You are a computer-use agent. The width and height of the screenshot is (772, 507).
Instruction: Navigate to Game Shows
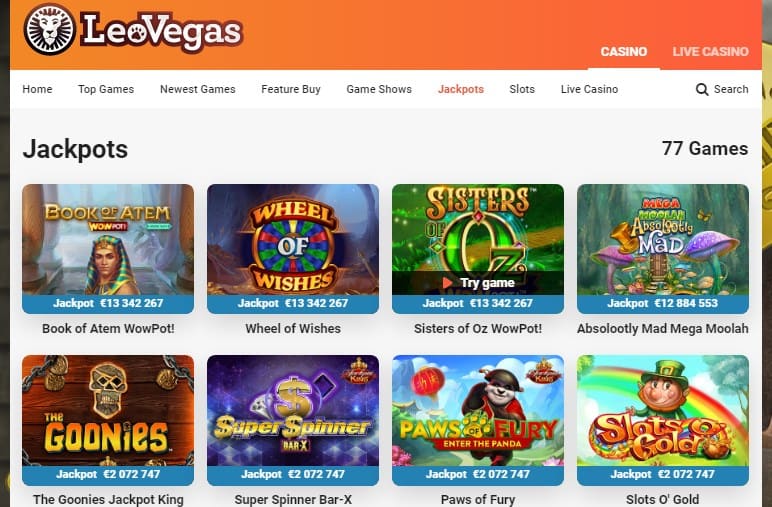379,89
